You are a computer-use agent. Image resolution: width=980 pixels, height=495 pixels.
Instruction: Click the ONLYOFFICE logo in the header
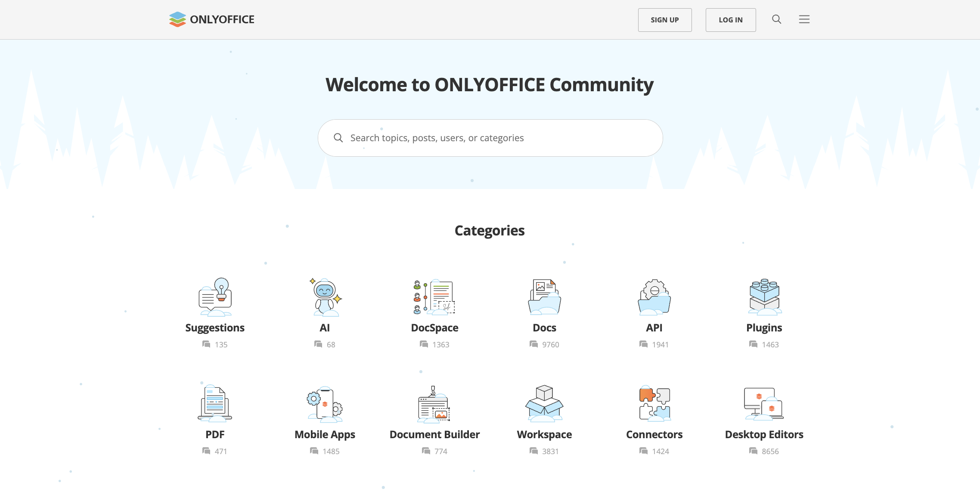pyautogui.click(x=211, y=19)
